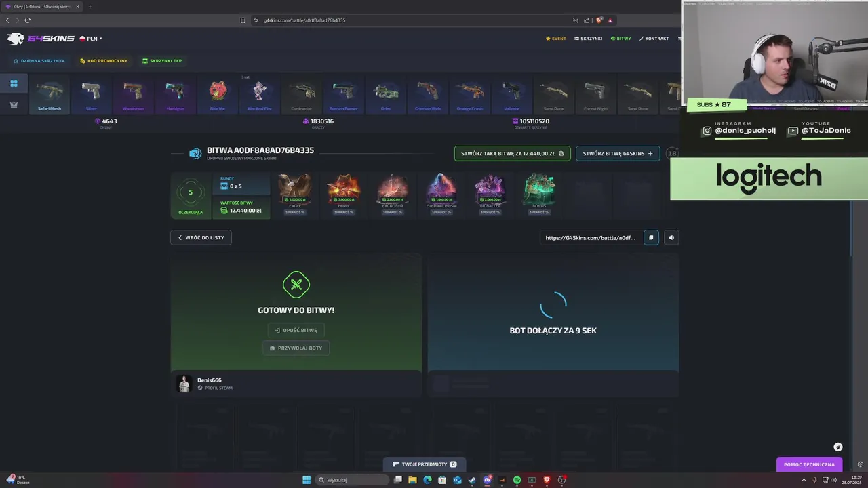Open the Brave shields lion icon
Screen dimensions: 868x488
599,20
